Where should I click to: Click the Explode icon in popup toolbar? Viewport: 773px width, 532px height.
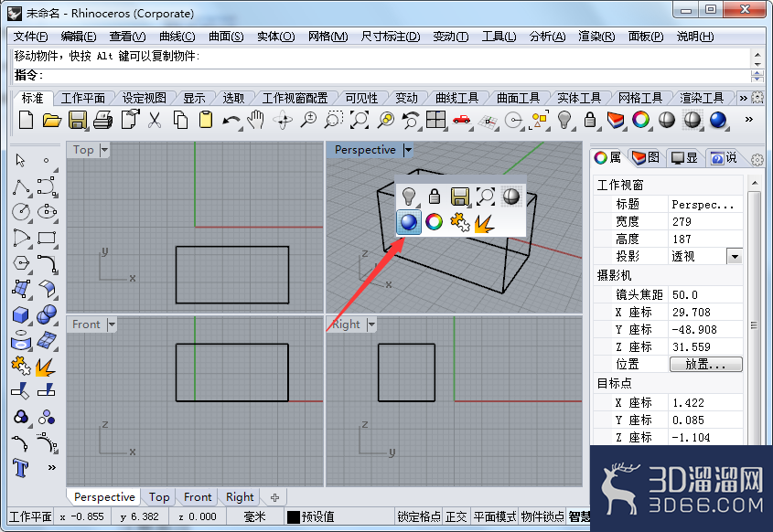pos(485,223)
